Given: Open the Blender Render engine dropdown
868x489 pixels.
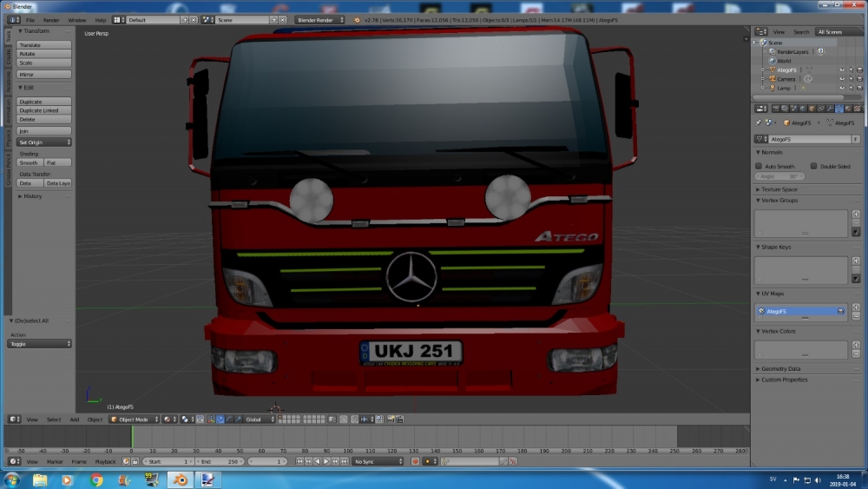Looking at the screenshot, I should point(319,20).
